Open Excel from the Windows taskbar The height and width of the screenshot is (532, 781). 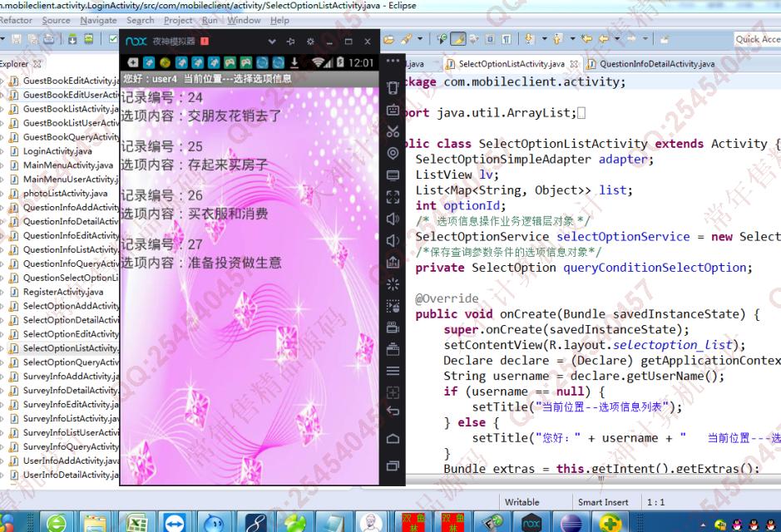136,523
